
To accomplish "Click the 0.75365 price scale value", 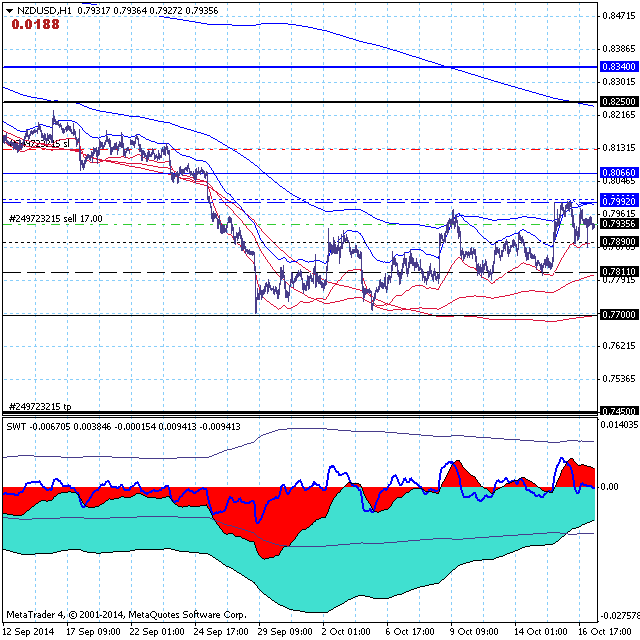I will 619,379.
